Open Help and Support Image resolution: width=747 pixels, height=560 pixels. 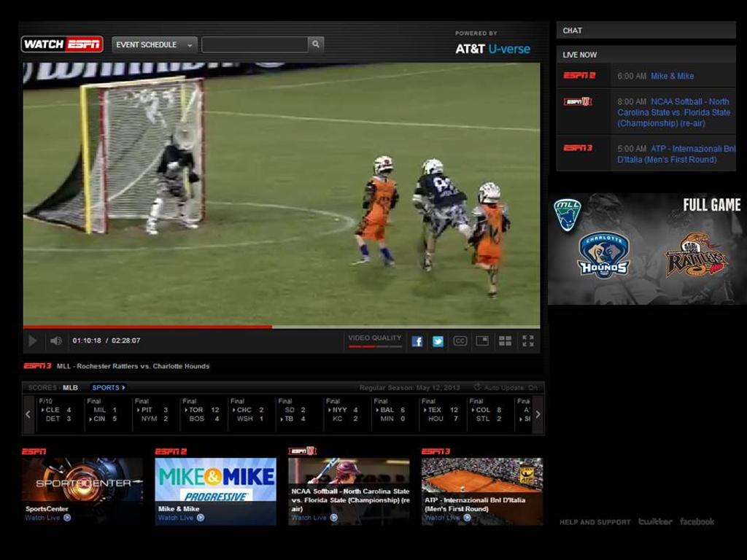click(595, 522)
